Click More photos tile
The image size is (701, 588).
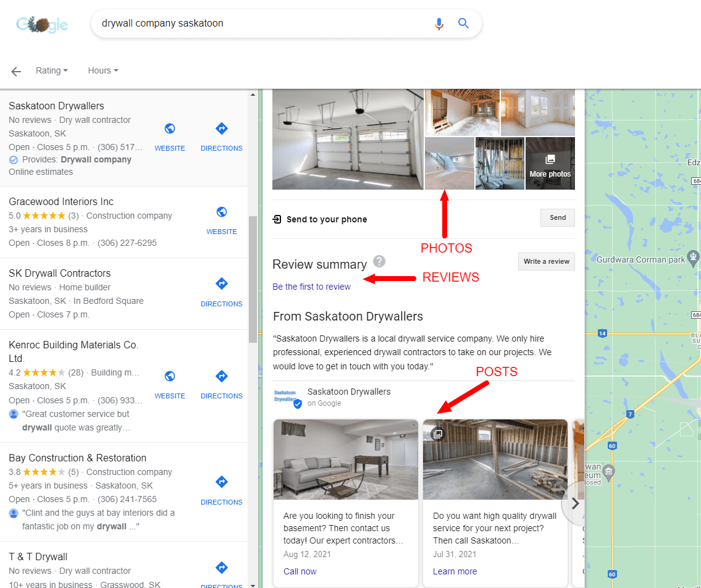click(550, 163)
